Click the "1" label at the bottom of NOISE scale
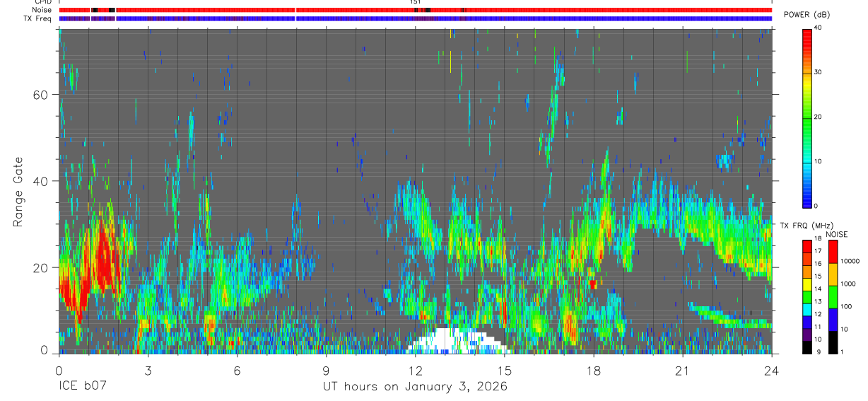Screen dimensions: 868x401 click(x=841, y=352)
